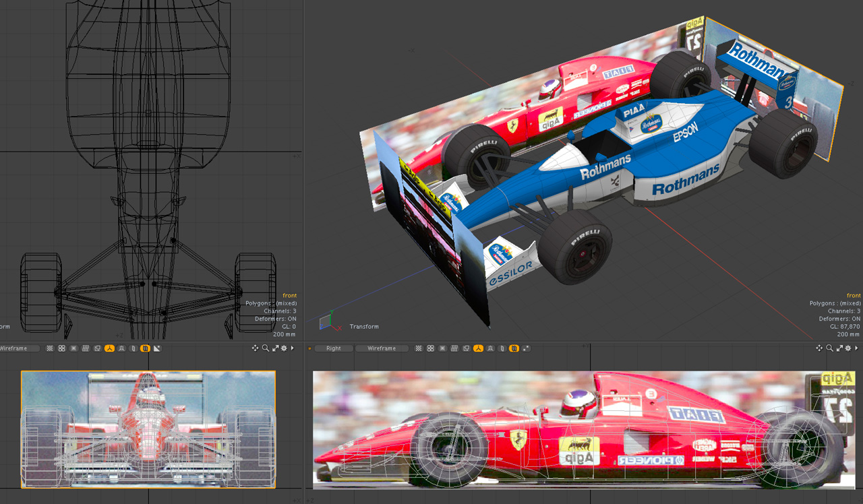Click wavy lines icon in Right viewport toolbar
The image size is (863, 504).
click(454, 348)
